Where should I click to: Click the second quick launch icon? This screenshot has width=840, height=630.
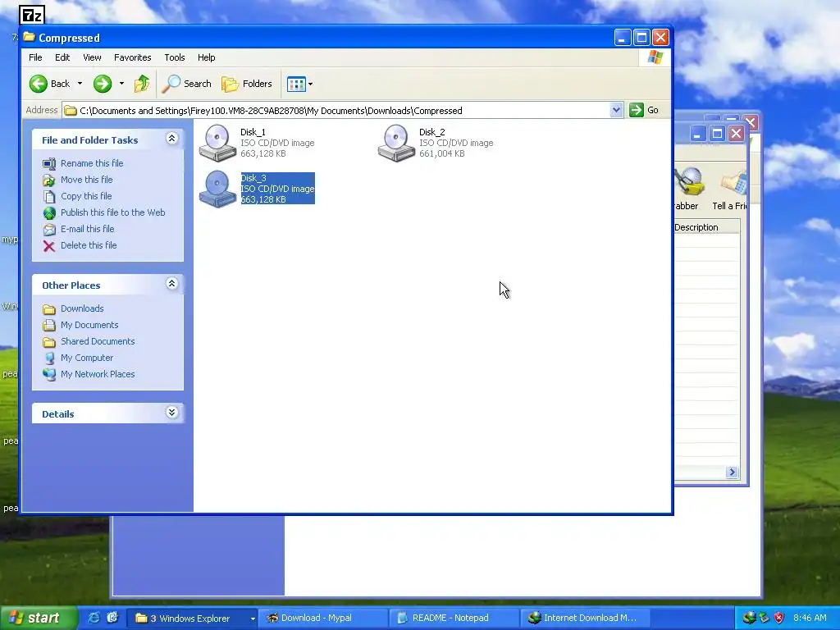point(112,618)
